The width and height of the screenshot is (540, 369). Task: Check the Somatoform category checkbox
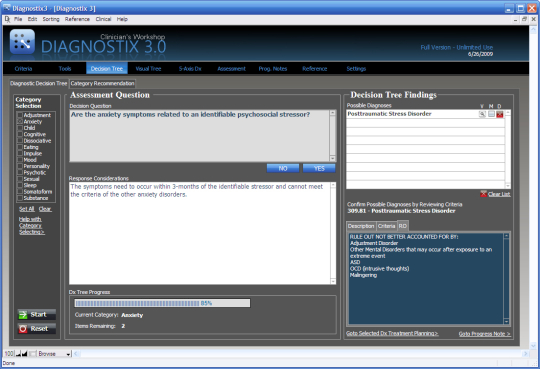pos(20,192)
